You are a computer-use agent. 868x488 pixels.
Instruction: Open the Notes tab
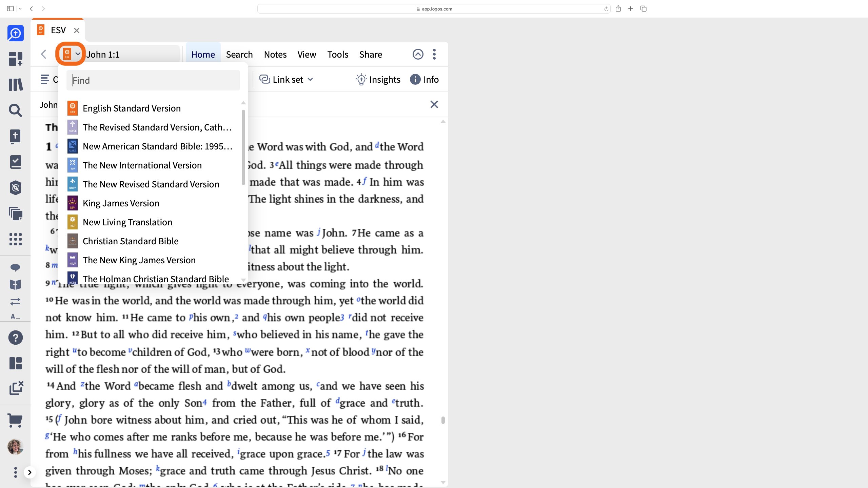coord(275,54)
